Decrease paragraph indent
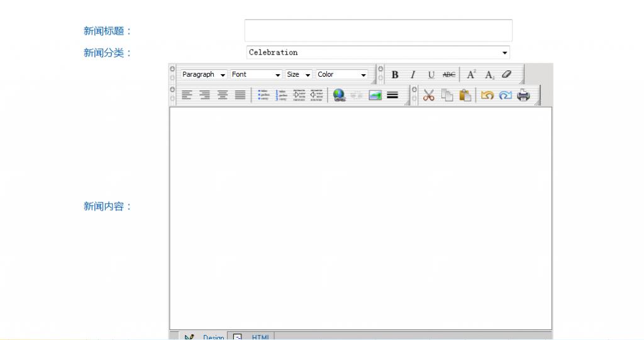The image size is (644, 340). click(316, 96)
